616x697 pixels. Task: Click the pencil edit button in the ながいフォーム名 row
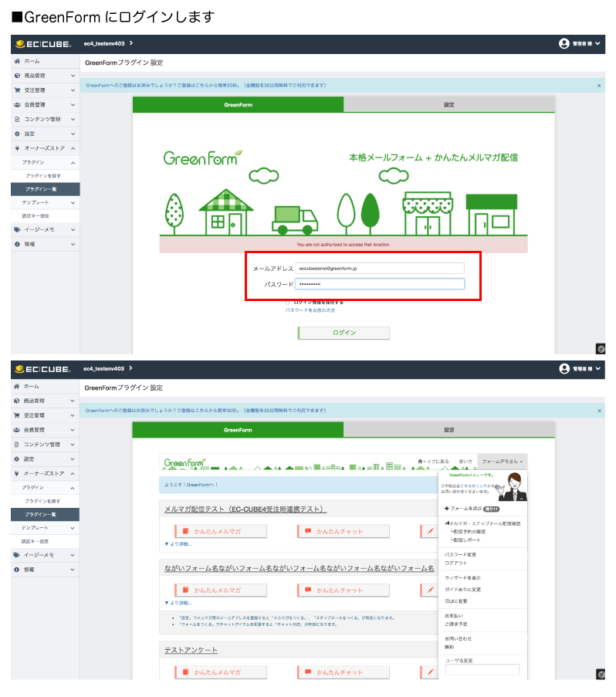[429, 590]
